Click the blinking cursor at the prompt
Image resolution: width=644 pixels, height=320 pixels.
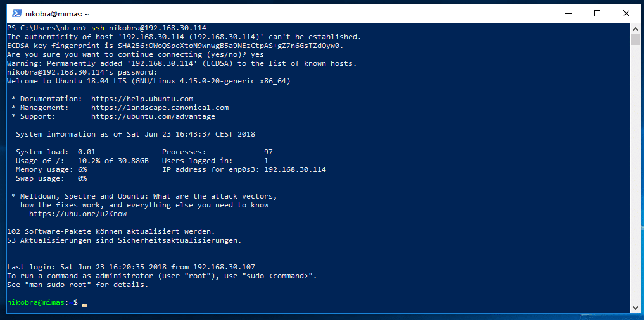pos(85,305)
